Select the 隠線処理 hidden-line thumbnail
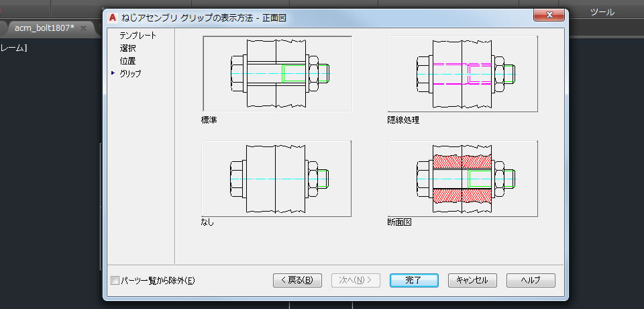The image size is (644, 309). click(x=463, y=74)
